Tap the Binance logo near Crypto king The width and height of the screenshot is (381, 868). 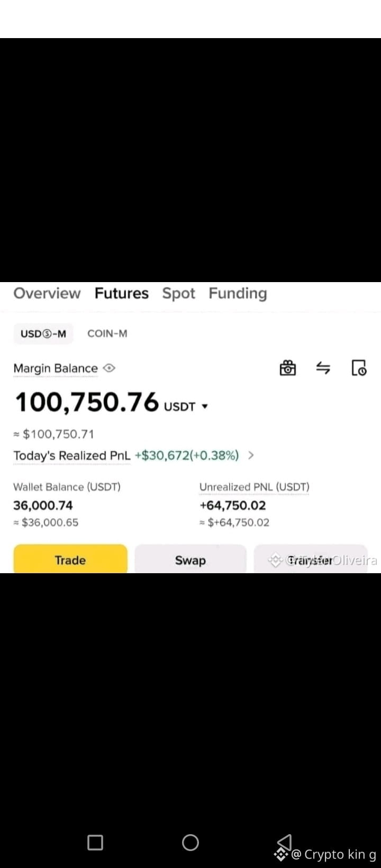click(281, 854)
